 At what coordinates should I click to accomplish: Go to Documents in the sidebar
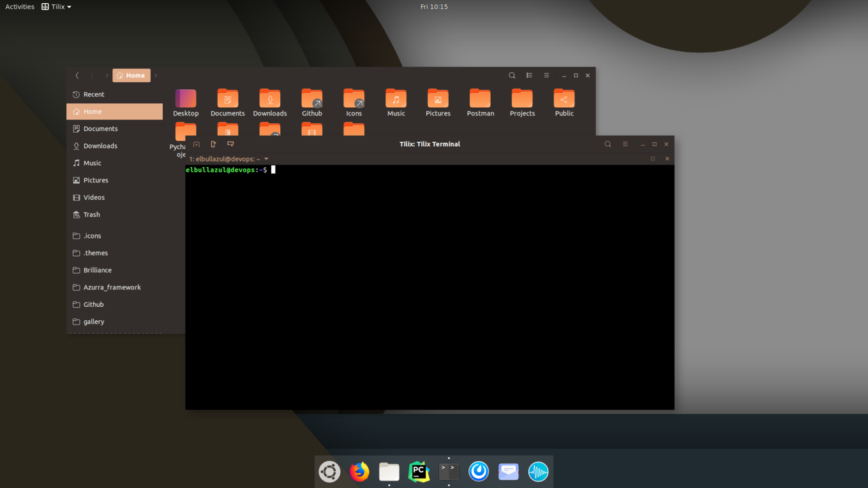tap(114, 129)
